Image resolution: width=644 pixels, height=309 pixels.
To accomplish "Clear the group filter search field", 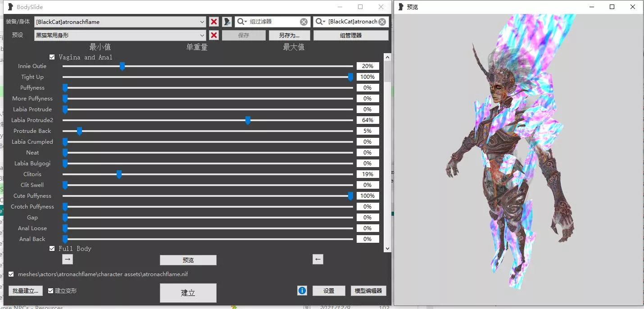I will 304,22.
